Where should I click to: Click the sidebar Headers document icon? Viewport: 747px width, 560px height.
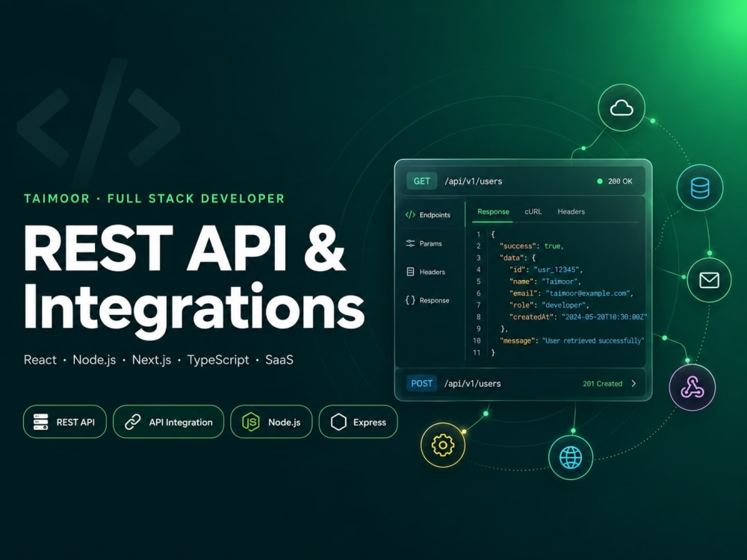[410, 272]
